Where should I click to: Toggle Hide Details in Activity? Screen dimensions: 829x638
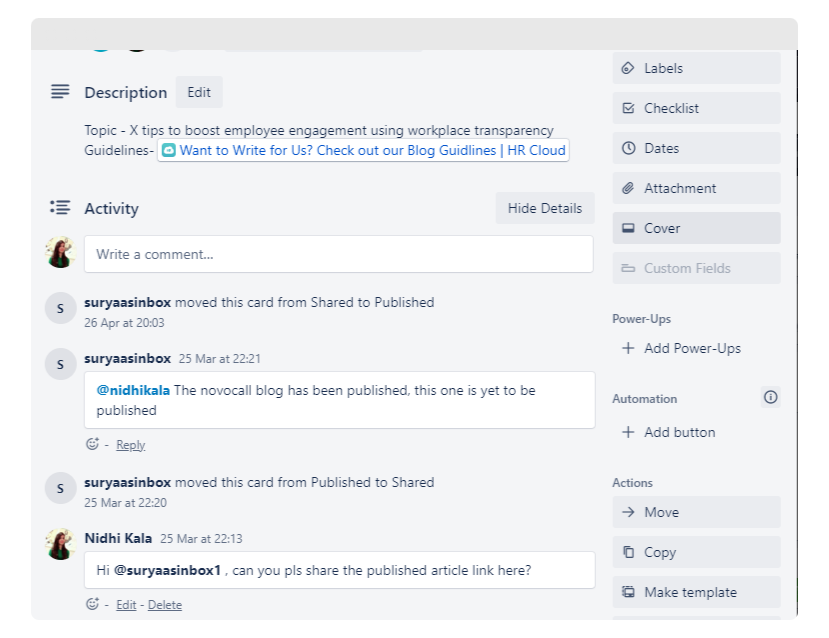point(545,208)
